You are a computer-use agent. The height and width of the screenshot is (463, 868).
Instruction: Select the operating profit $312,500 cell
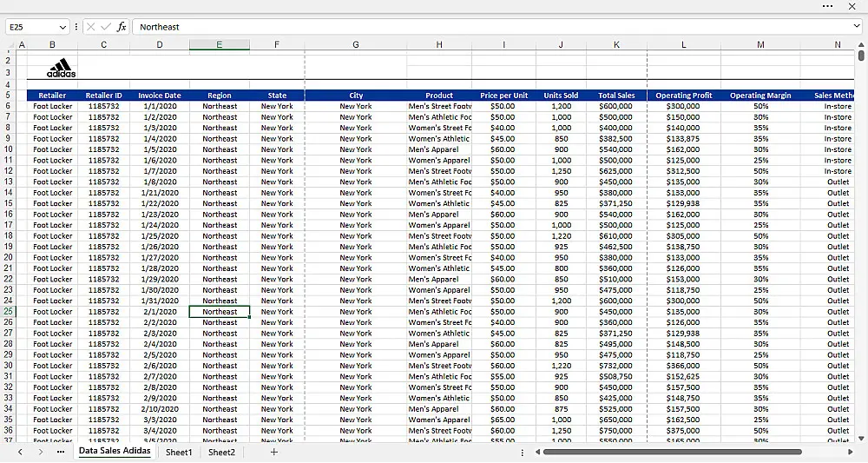click(x=684, y=171)
